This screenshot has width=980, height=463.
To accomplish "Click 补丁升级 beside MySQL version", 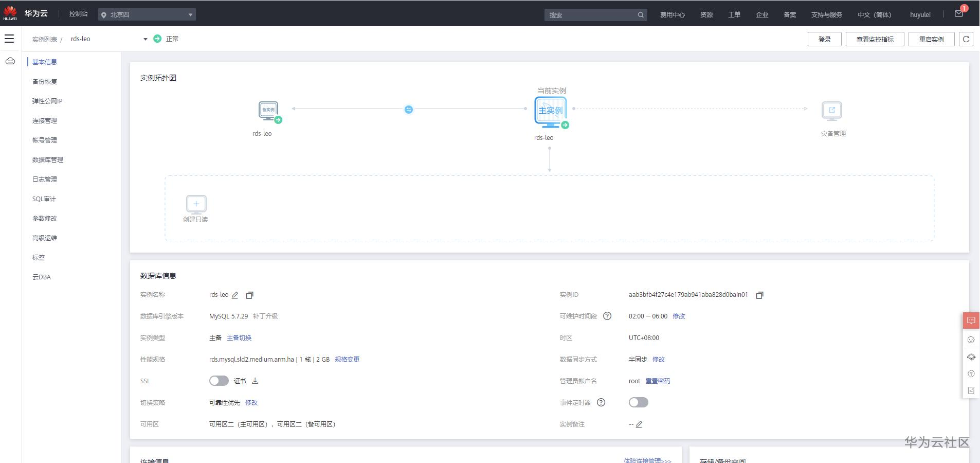I will tap(265, 316).
